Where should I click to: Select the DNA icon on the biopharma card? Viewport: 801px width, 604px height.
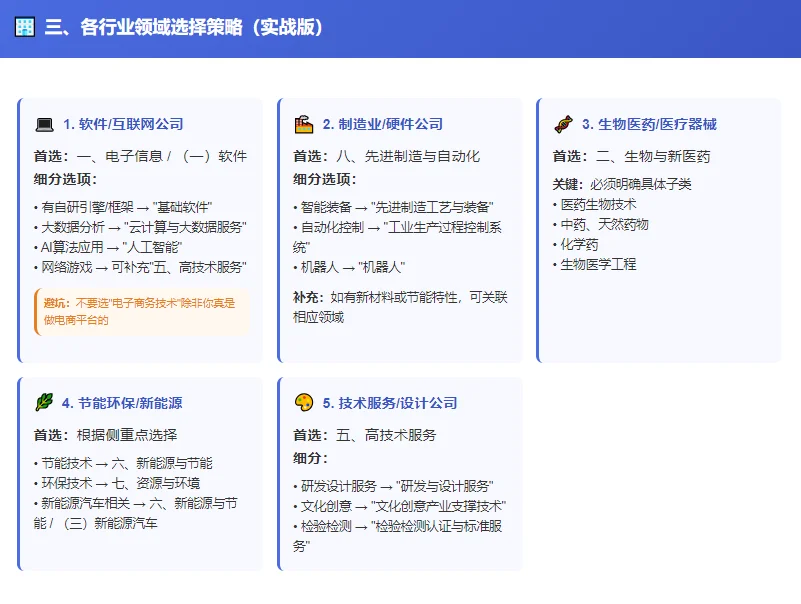tap(560, 124)
